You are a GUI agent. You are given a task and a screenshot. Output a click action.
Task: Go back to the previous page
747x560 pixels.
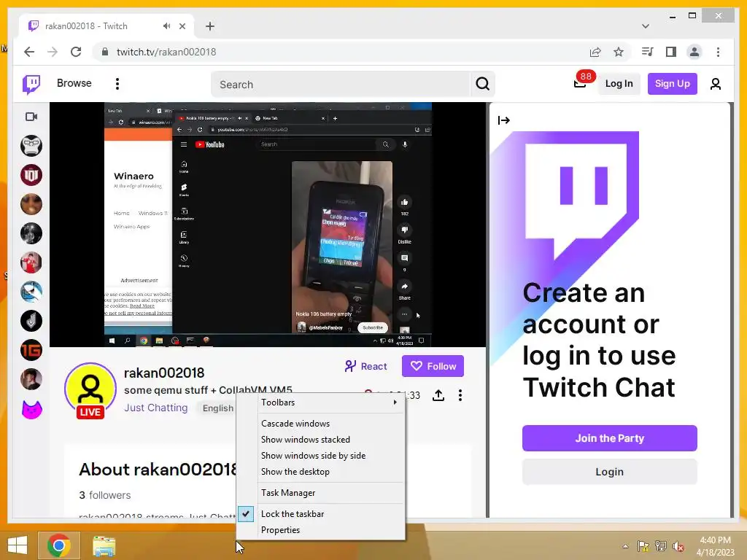coord(29,52)
